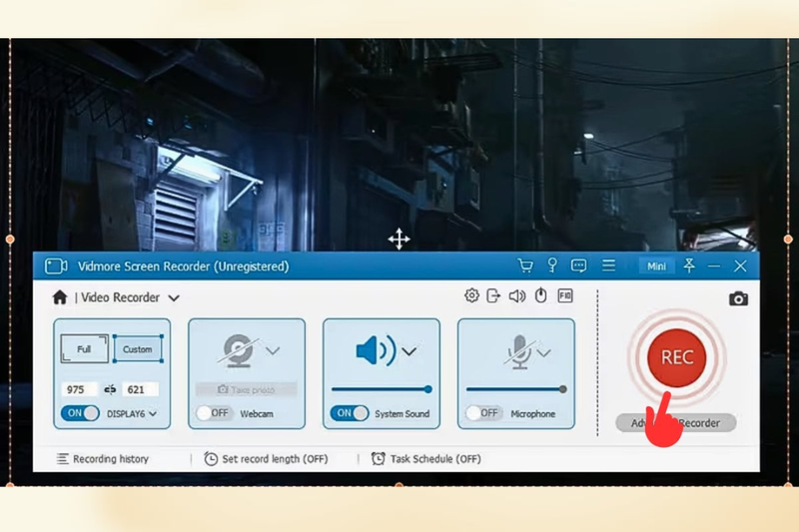Edit the width field showing 975
The height and width of the screenshot is (532, 799).
tap(80, 389)
